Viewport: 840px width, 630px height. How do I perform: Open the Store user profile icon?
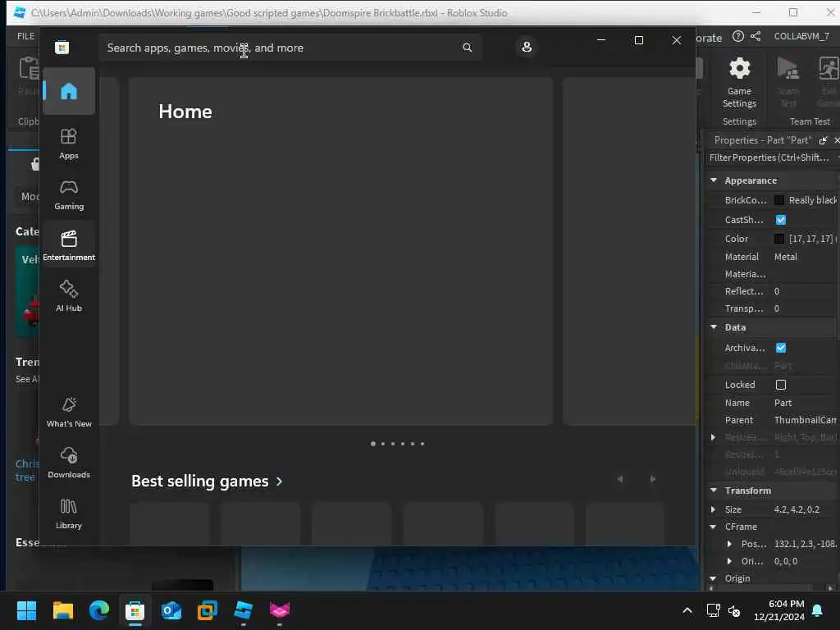[527, 47]
